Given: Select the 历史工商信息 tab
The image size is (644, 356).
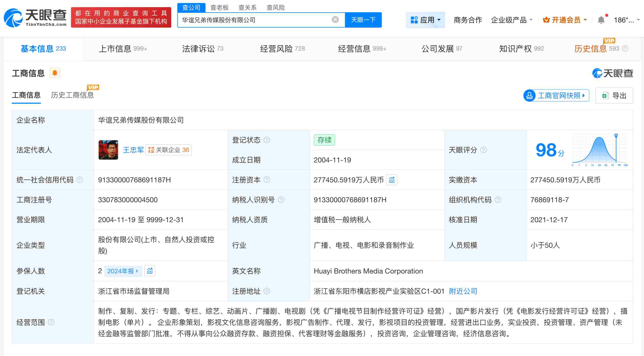Looking at the screenshot, I should [x=72, y=95].
